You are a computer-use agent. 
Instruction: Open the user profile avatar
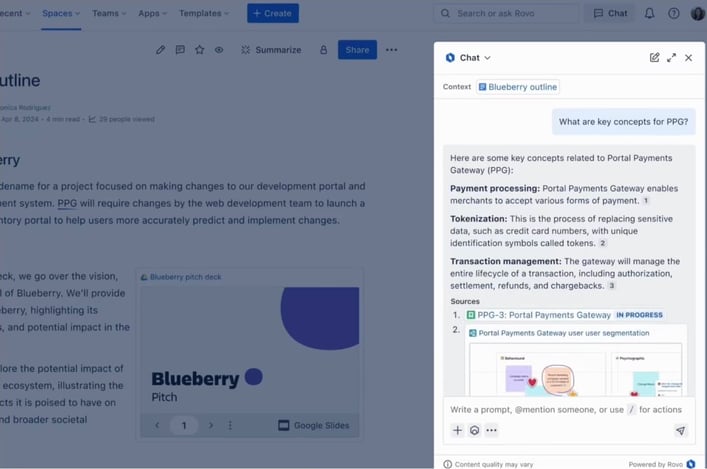click(x=697, y=14)
